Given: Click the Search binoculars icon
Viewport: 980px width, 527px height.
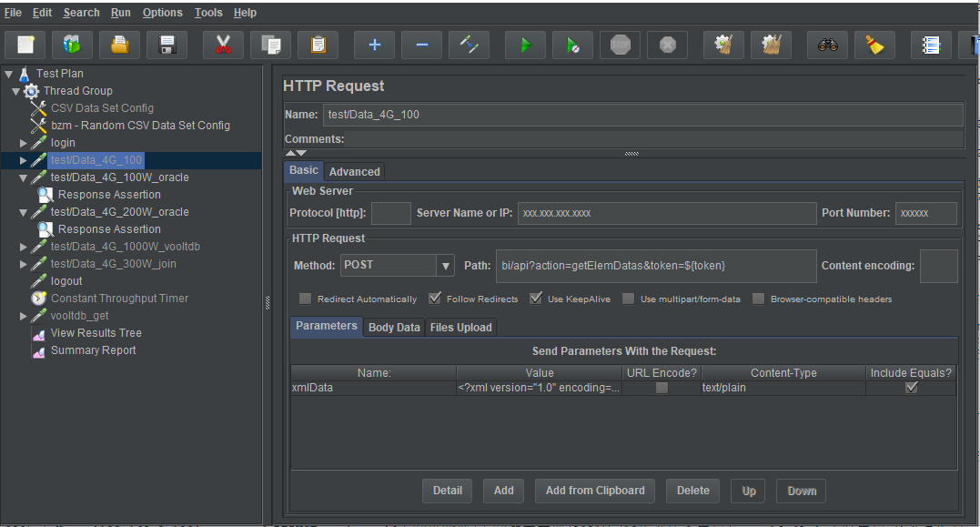Looking at the screenshot, I should click(827, 45).
